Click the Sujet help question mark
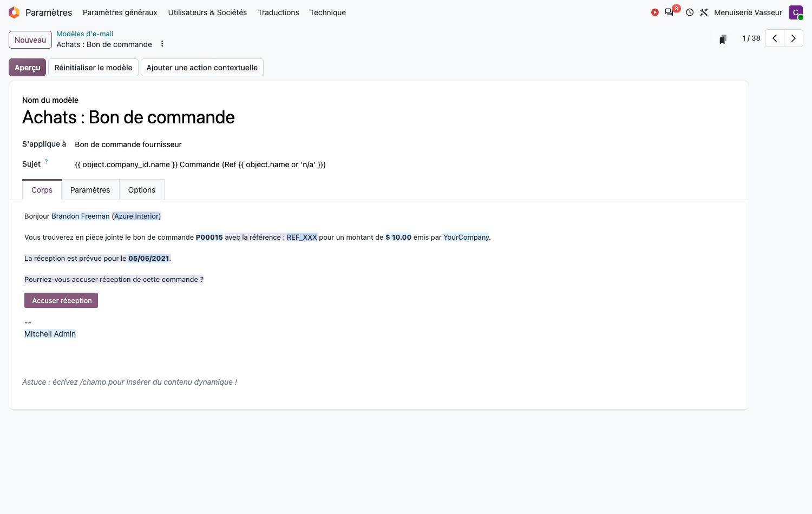 [x=46, y=161]
